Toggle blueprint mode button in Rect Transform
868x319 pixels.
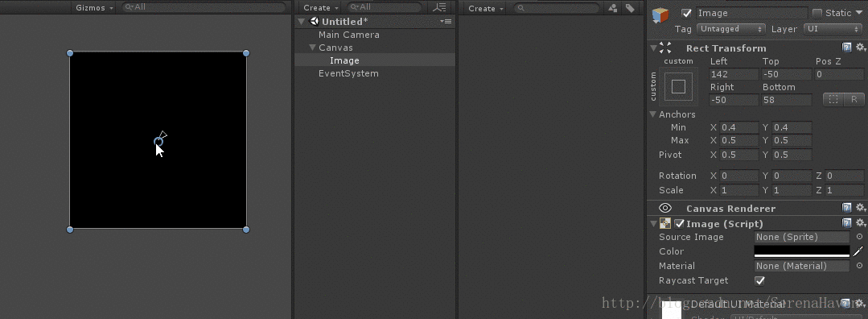pyautogui.click(x=833, y=100)
